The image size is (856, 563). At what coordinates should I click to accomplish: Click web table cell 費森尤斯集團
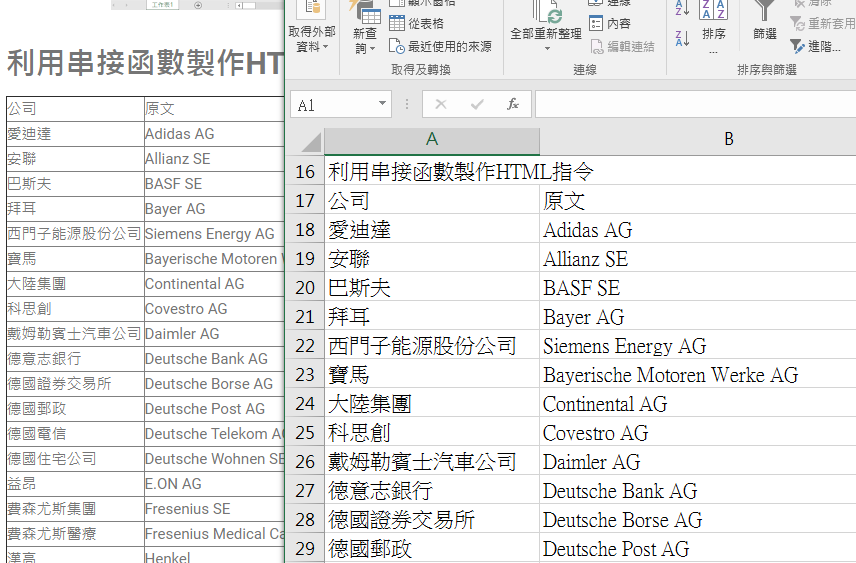[x=75, y=509]
